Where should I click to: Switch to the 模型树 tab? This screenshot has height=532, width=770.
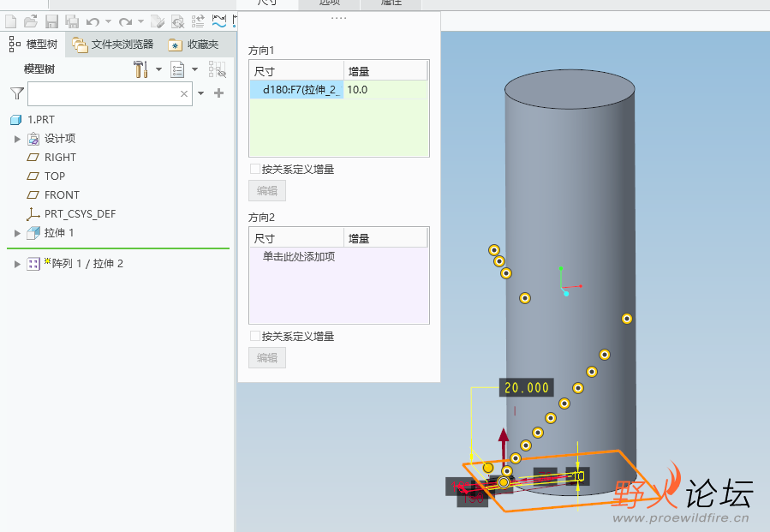(33, 45)
